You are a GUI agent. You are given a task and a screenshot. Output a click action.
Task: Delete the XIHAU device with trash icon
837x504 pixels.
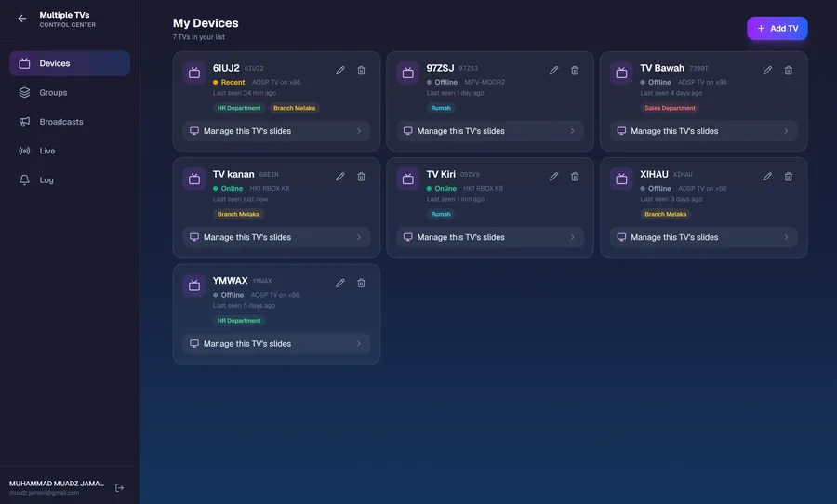pos(789,177)
